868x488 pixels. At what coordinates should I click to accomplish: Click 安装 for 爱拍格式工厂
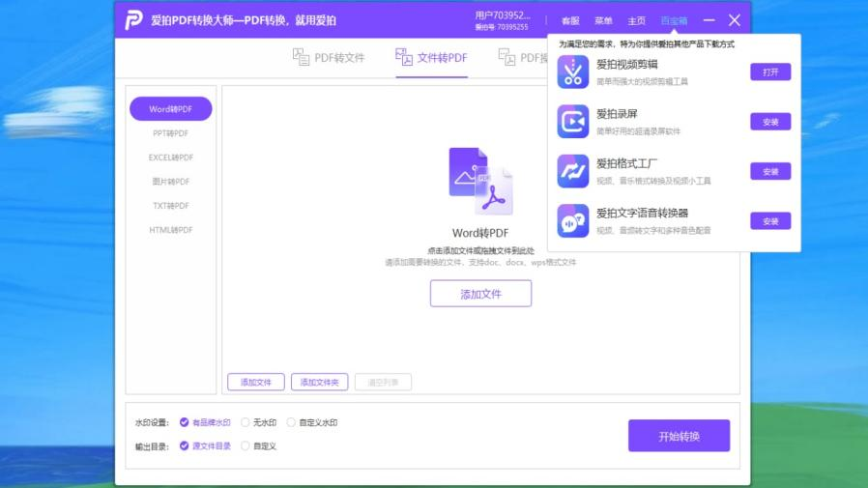coord(770,171)
